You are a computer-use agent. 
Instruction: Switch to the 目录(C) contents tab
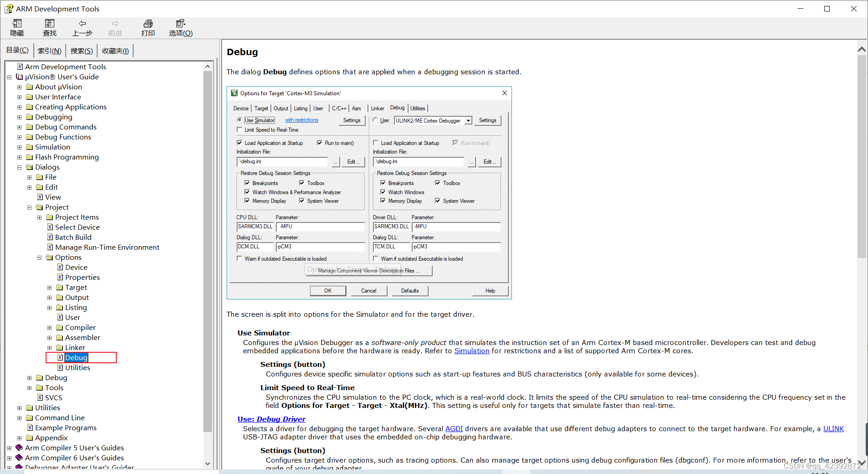pyautogui.click(x=17, y=50)
